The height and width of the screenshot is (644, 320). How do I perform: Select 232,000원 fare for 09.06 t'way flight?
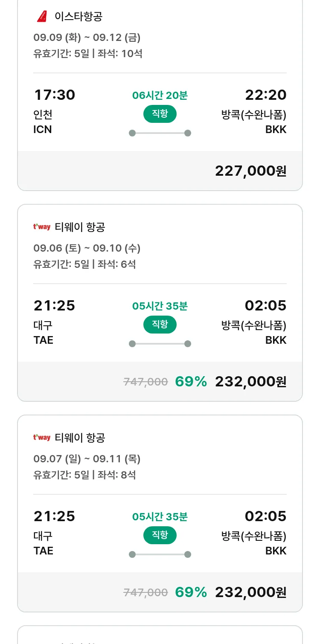click(250, 382)
